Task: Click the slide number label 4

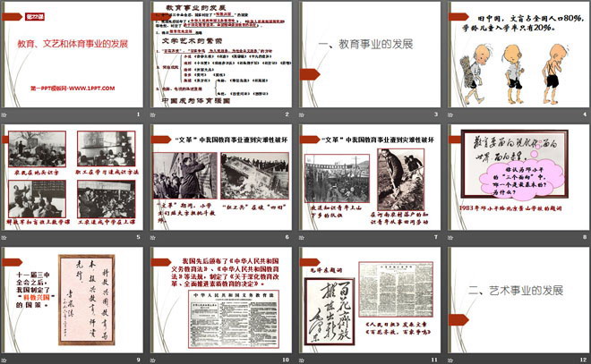Action: point(585,114)
